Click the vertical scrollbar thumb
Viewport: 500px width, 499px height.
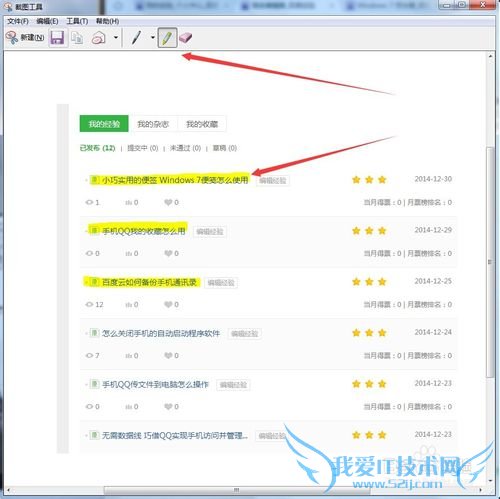(x=490, y=262)
